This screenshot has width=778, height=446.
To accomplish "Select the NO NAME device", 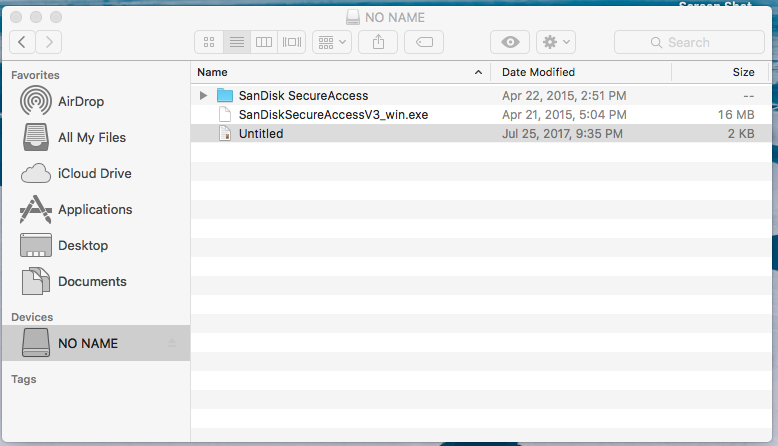I will [x=96, y=343].
